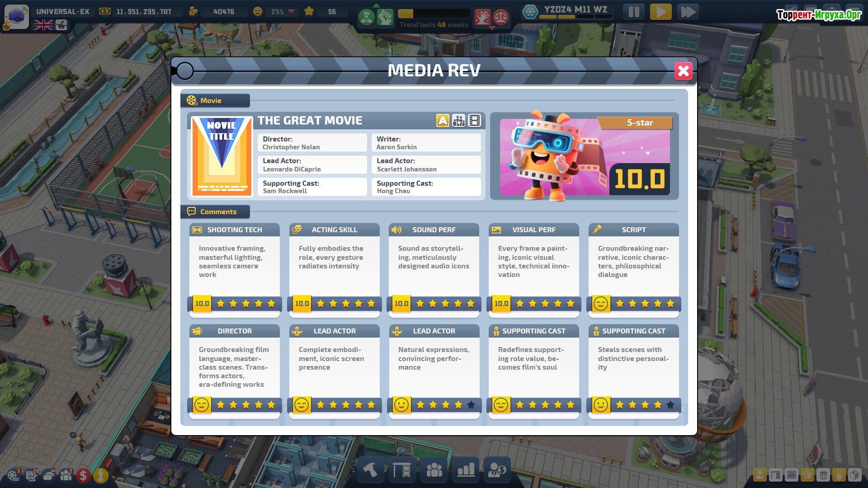Click the finance person-with-dollar icon
The height and width of the screenshot is (488, 868).
(497, 470)
